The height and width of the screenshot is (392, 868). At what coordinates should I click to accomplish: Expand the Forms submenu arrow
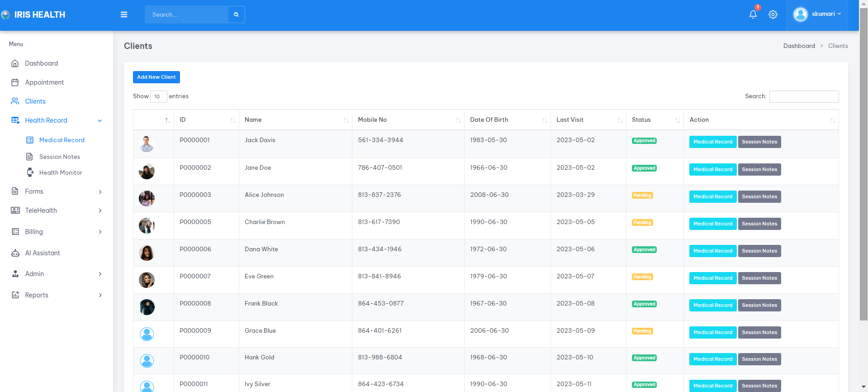coord(100,192)
